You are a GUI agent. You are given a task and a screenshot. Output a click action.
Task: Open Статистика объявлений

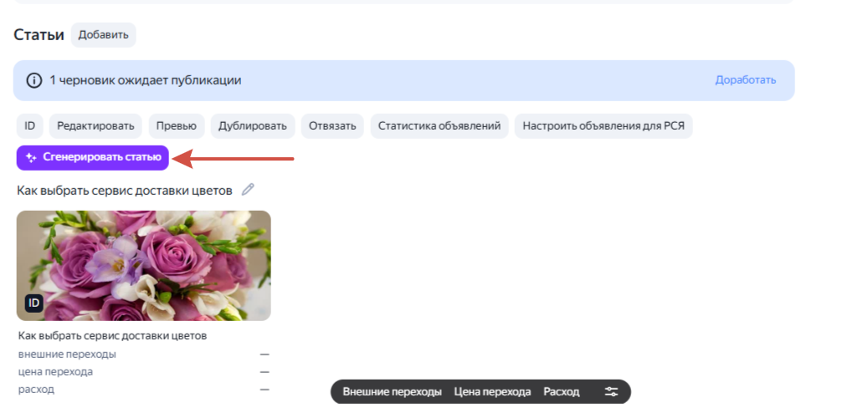tap(439, 126)
